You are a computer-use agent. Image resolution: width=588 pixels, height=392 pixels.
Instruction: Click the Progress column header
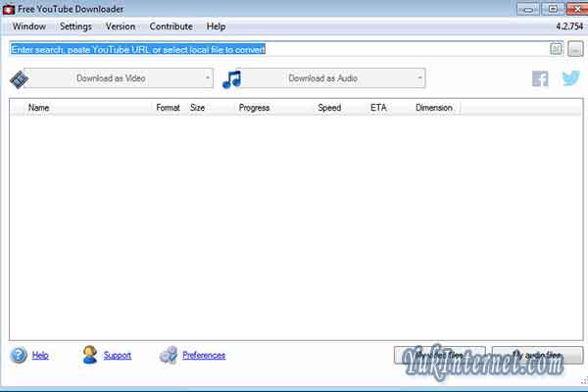click(254, 108)
